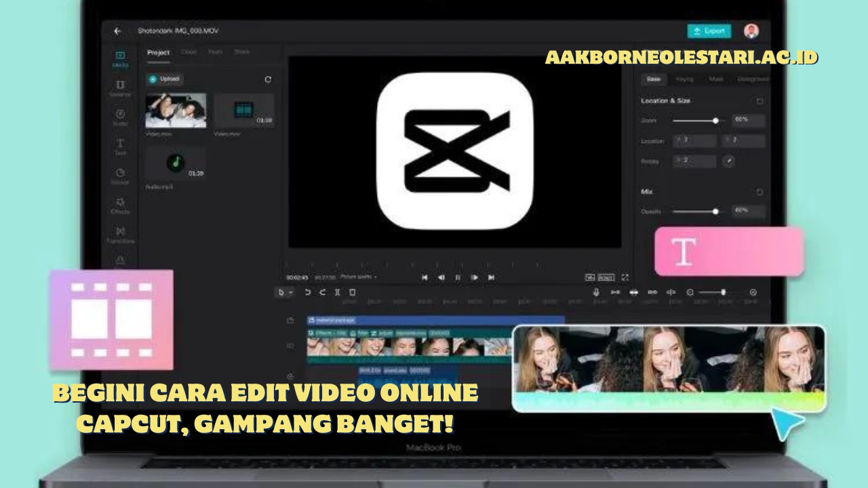
Task: Click the microphone record icon
Action: point(597,292)
